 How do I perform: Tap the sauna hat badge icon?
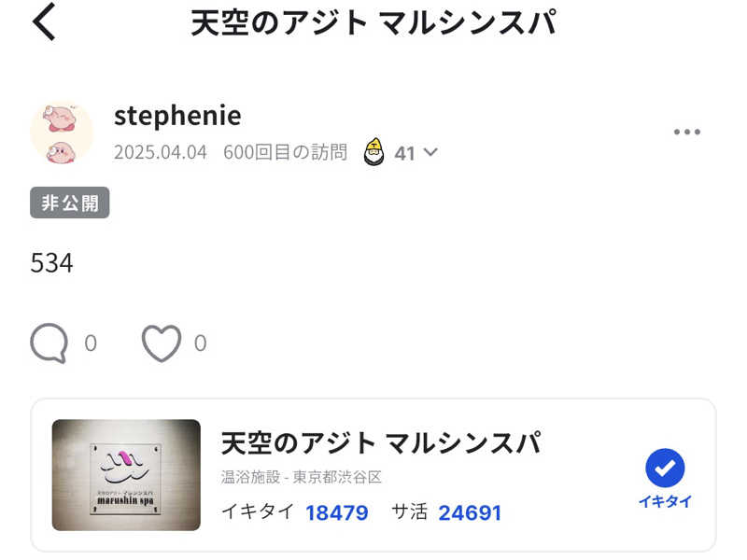pos(374,151)
